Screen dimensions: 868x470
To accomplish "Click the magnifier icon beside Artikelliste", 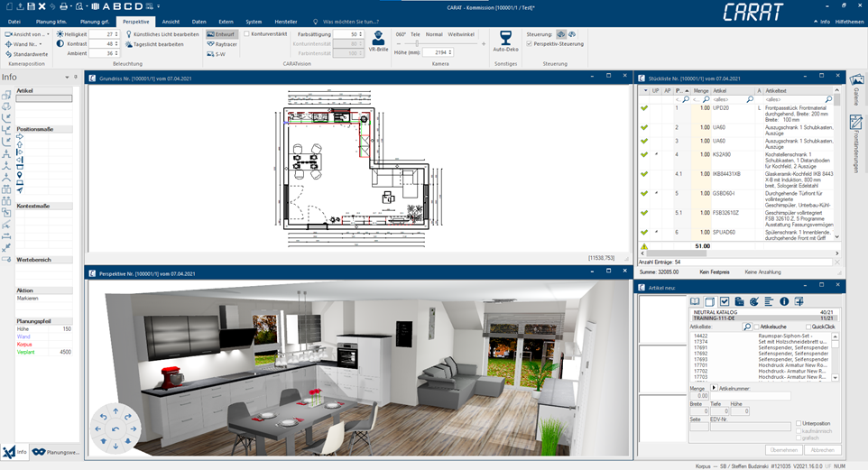I will click(747, 327).
